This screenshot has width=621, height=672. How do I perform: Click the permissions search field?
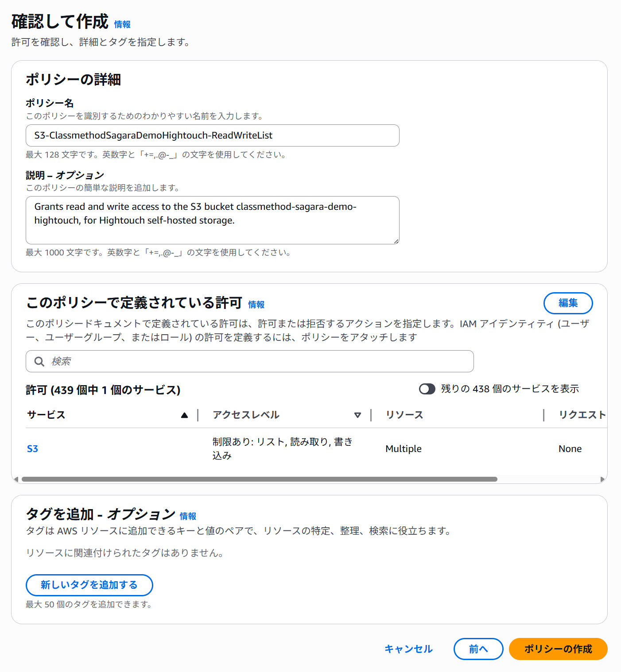click(250, 361)
